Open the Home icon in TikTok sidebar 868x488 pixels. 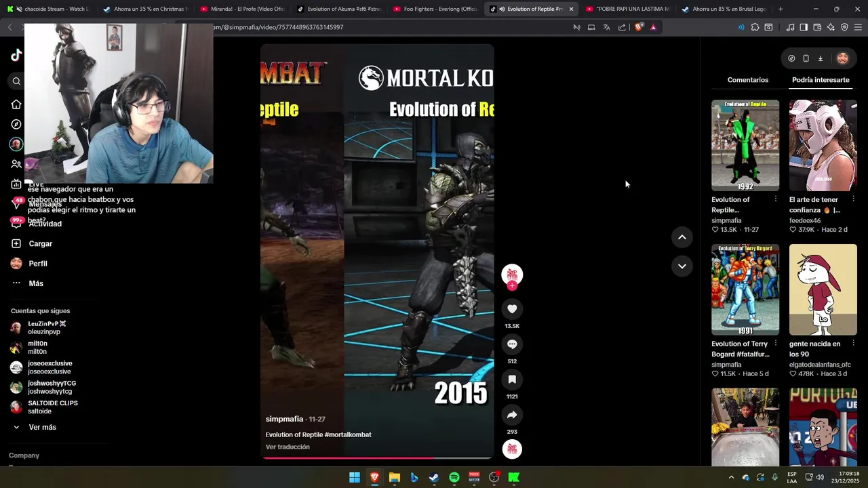[16, 104]
